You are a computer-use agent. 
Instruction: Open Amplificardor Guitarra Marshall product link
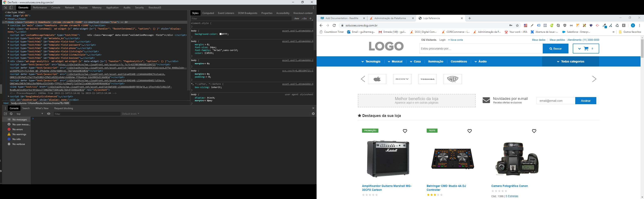tap(387, 188)
